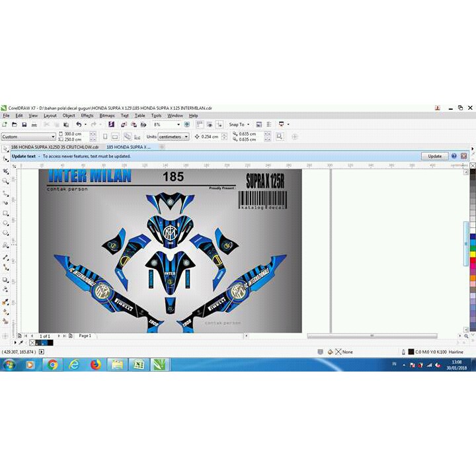The width and height of the screenshot is (476, 476).
Task: Click the nudge distance field 0.254 cm
Action: [x=211, y=137]
